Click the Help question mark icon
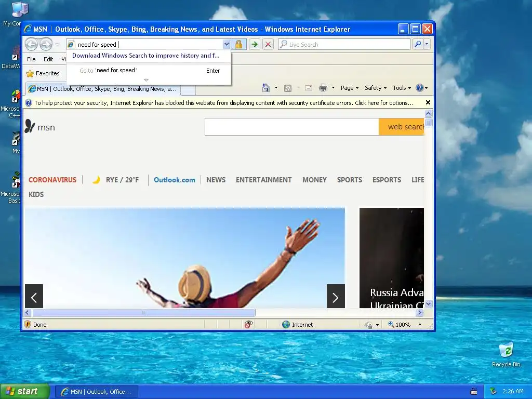This screenshot has width=532, height=399. pyautogui.click(x=420, y=88)
